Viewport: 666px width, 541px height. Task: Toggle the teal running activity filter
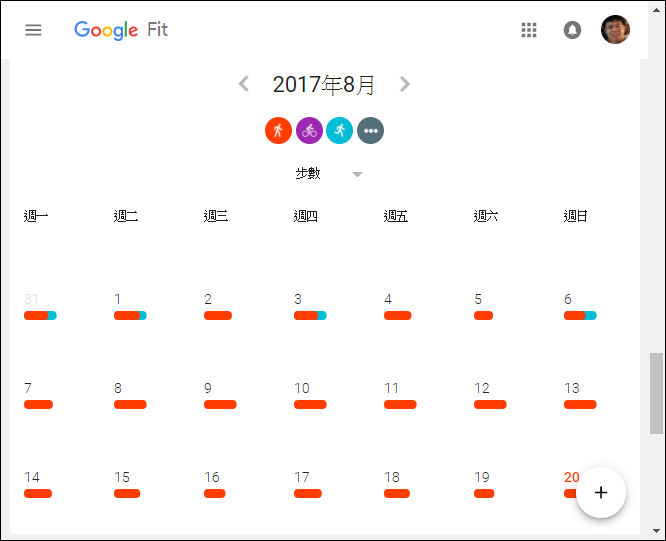point(339,130)
